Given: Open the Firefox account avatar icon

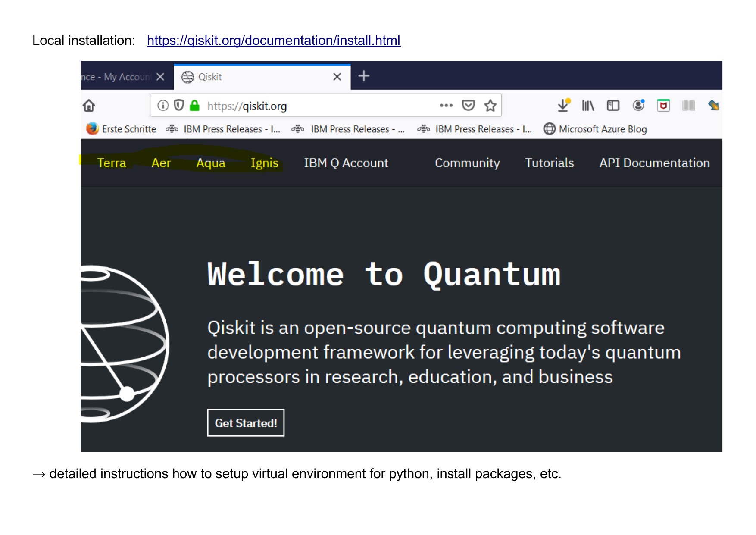Looking at the screenshot, I should coord(638,105).
